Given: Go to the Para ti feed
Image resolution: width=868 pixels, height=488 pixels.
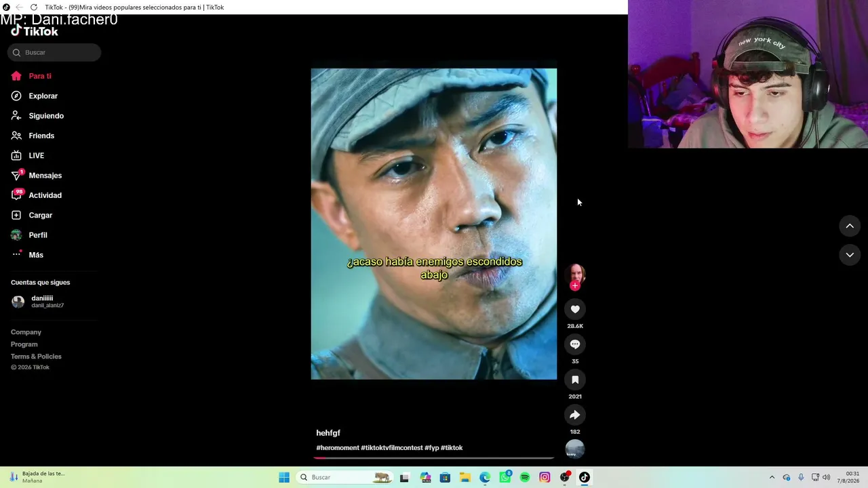Looking at the screenshot, I should coord(31,76).
